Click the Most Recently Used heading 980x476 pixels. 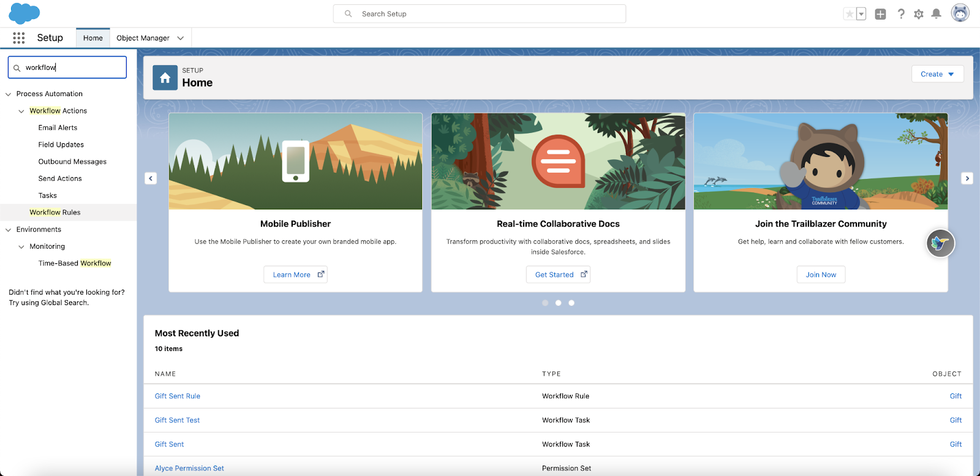click(x=197, y=333)
